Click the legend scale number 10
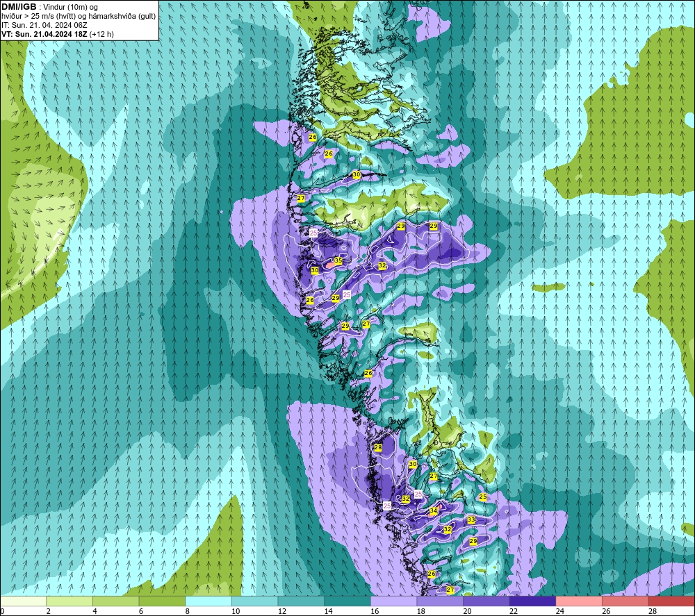 point(236,611)
